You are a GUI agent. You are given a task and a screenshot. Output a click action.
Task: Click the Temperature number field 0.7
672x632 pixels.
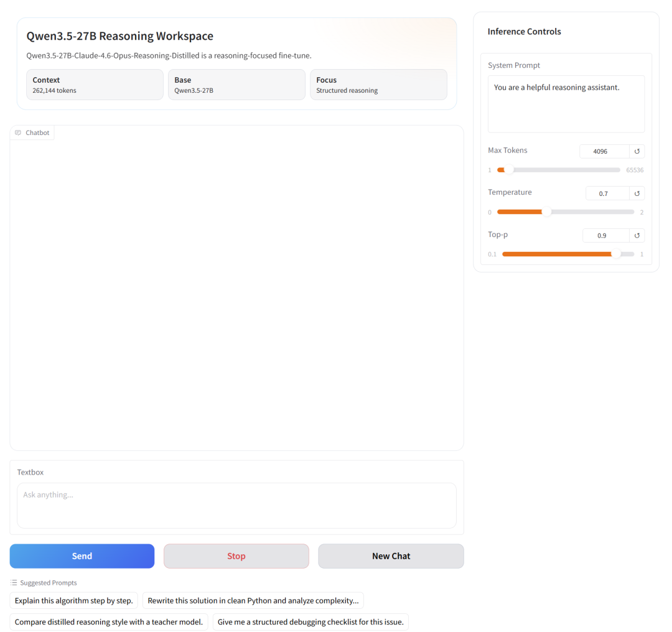point(607,193)
